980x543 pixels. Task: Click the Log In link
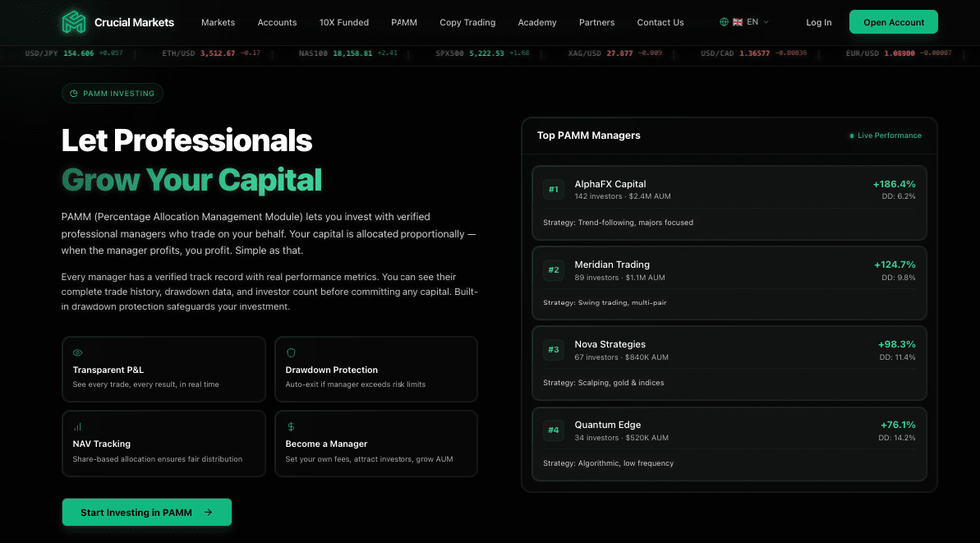818,22
